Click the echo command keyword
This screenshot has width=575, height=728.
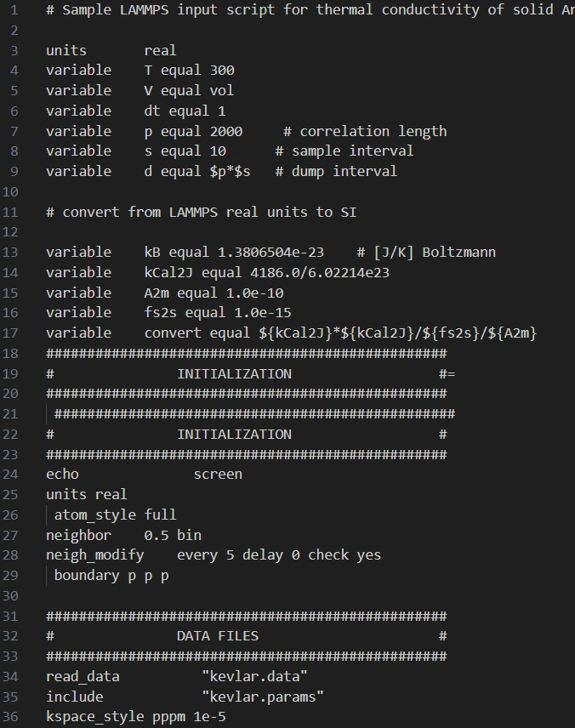(x=62, y=474)
